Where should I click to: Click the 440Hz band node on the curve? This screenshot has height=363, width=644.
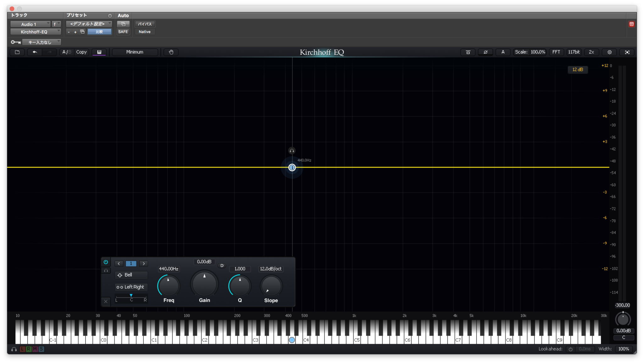[x=292, y=167]
